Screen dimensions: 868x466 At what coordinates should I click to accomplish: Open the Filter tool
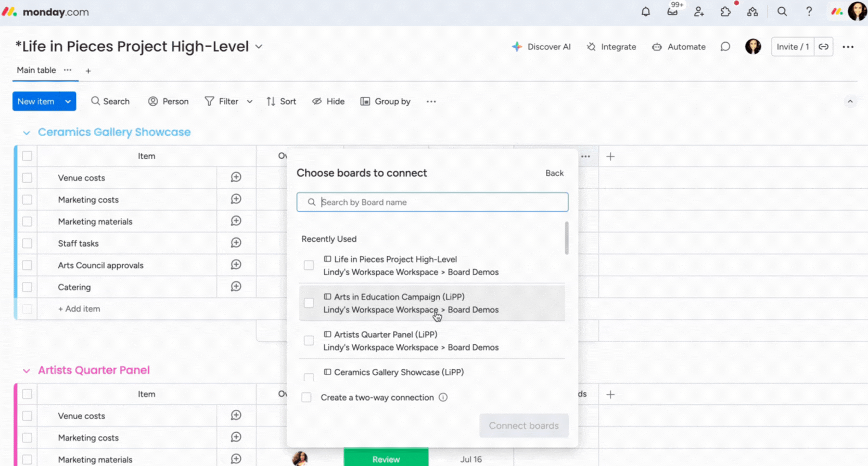(222, 101)
